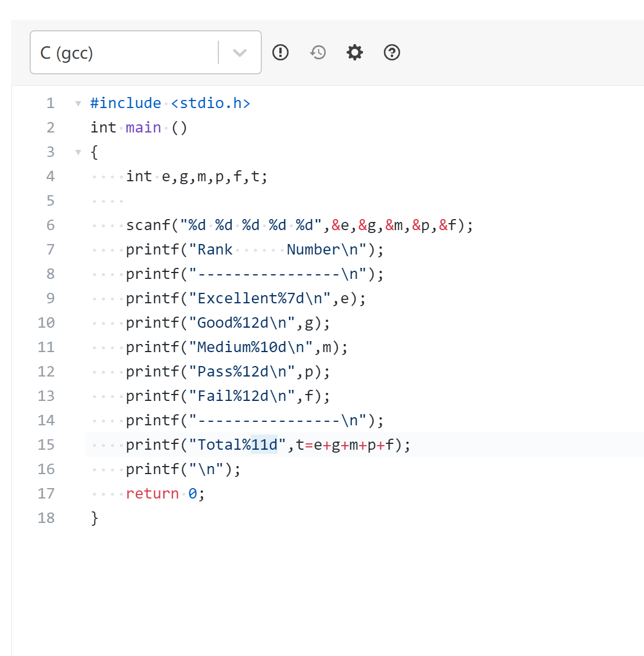This screenshot has height=656, width=644.
Task: Click line number 15 in gutter
Action: point(46,445)
